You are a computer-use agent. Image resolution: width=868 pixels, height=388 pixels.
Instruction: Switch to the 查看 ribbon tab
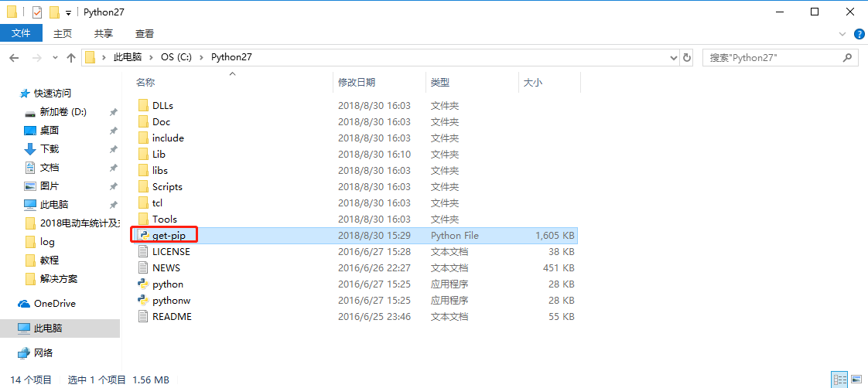tap(145, 34)
